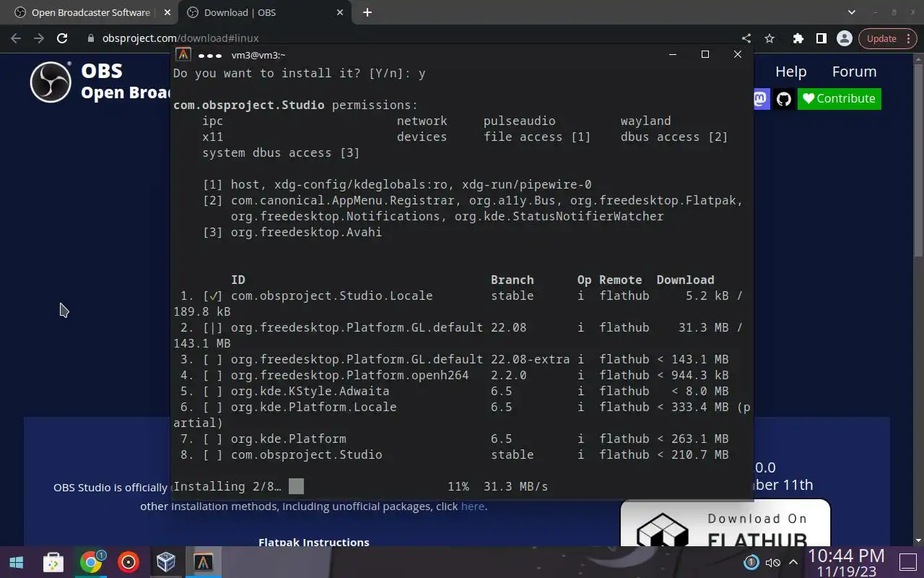Viewport: 924px width, 578px height.
Task: Click Chrome icon on taskbar
Action: pyautogui.click(x=91, y=562)
